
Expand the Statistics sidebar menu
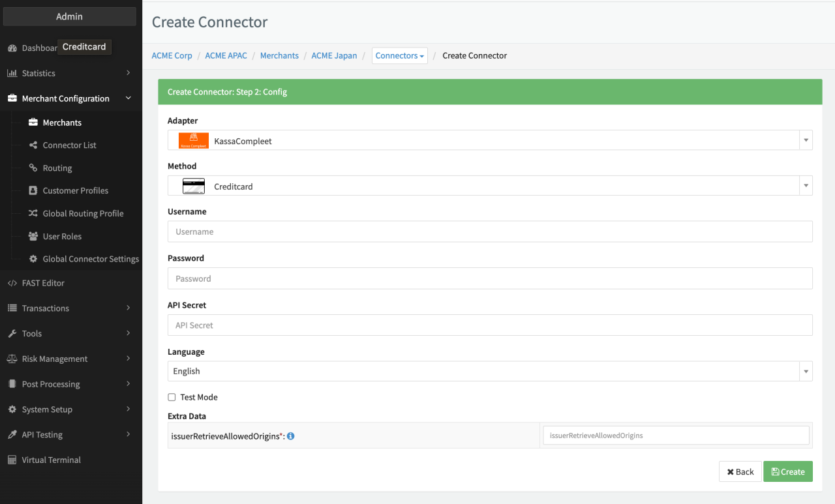click(x=68, y=73)
